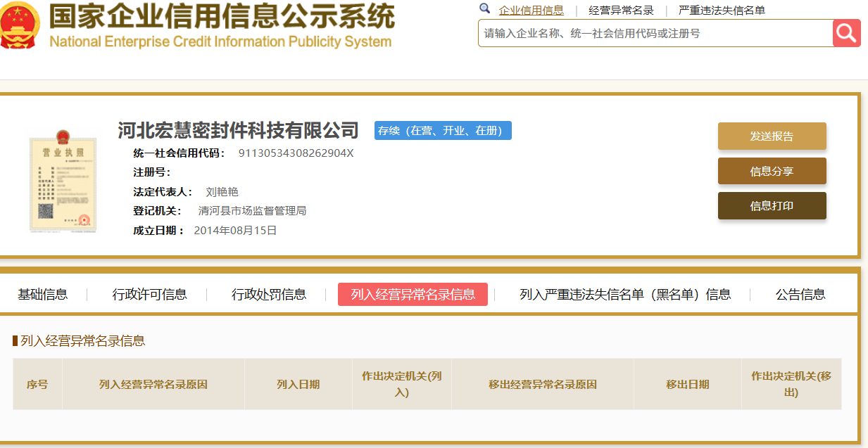The width and height of the screenshot is (868, 448).
Task: Open the 列入严重违法失信名单（黑名单）信息 tab
Action: pyautogui.click(x=625, y=295)
